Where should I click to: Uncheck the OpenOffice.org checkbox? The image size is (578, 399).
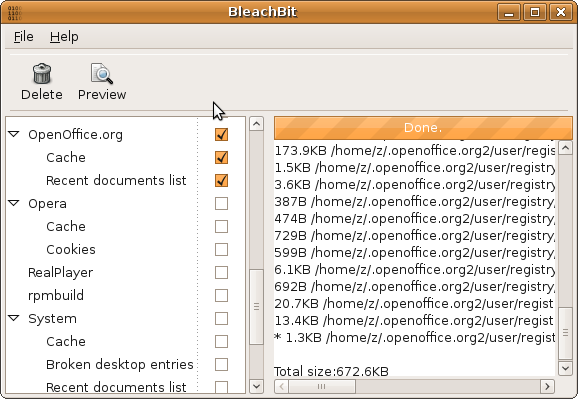click(x=221, y=135)
